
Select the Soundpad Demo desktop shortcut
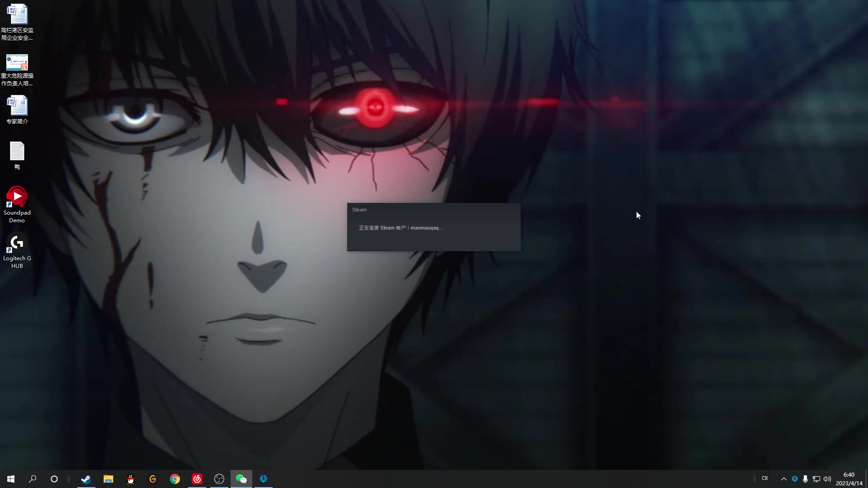(x=17, y=204)
